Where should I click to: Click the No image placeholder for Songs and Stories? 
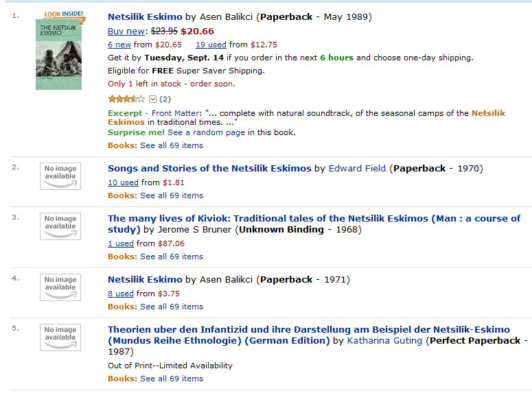pyautogui.click(x=60, y=176)
